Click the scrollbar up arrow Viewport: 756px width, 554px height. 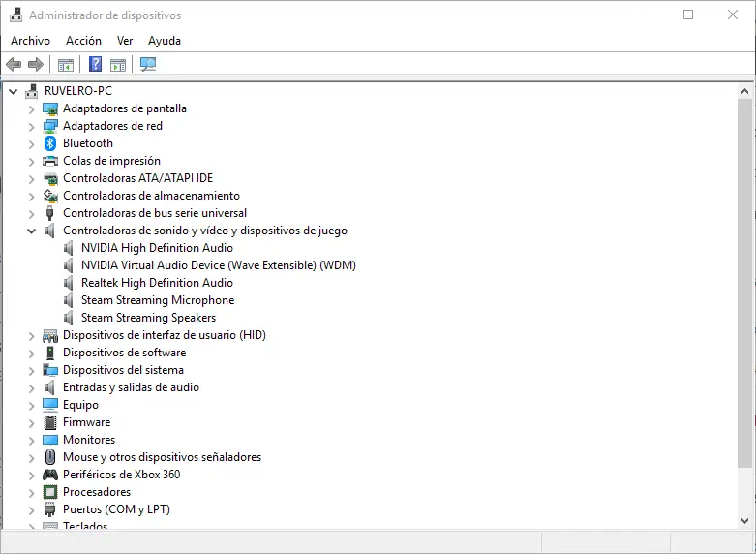744,91
